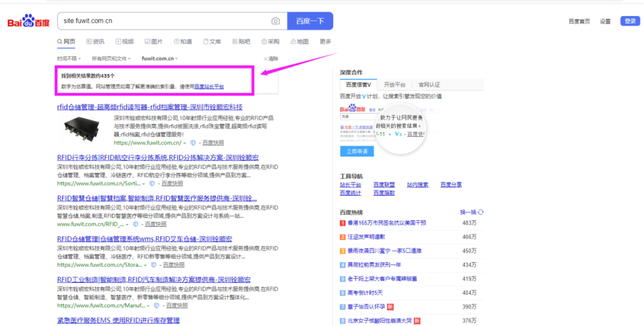Select the 网页 tab

66,42
